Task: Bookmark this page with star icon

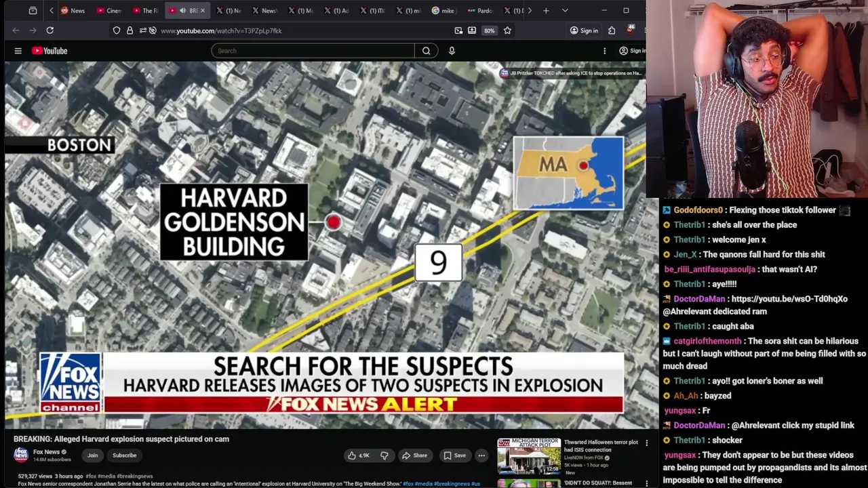Action: click(507, 30)
